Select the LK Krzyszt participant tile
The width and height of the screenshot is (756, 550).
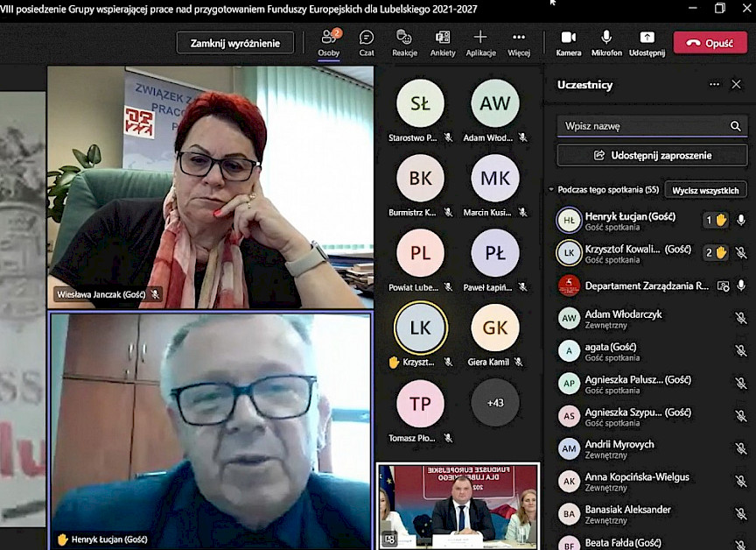[x=420, y=335]
